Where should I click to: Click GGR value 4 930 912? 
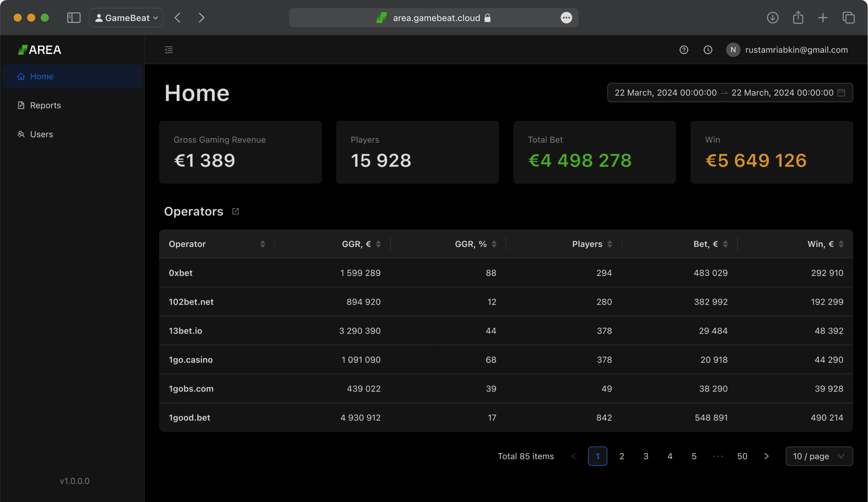coord(360,418)
